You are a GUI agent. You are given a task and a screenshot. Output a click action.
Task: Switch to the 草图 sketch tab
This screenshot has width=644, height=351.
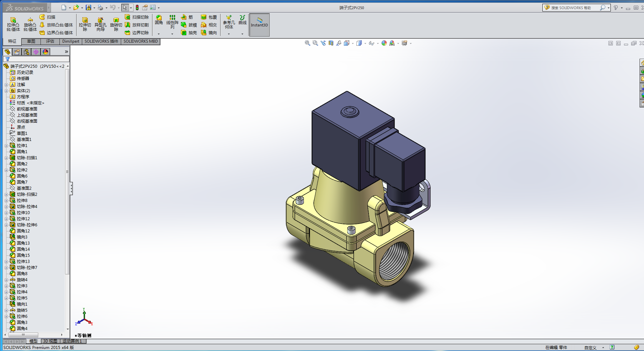pos(31,41)
